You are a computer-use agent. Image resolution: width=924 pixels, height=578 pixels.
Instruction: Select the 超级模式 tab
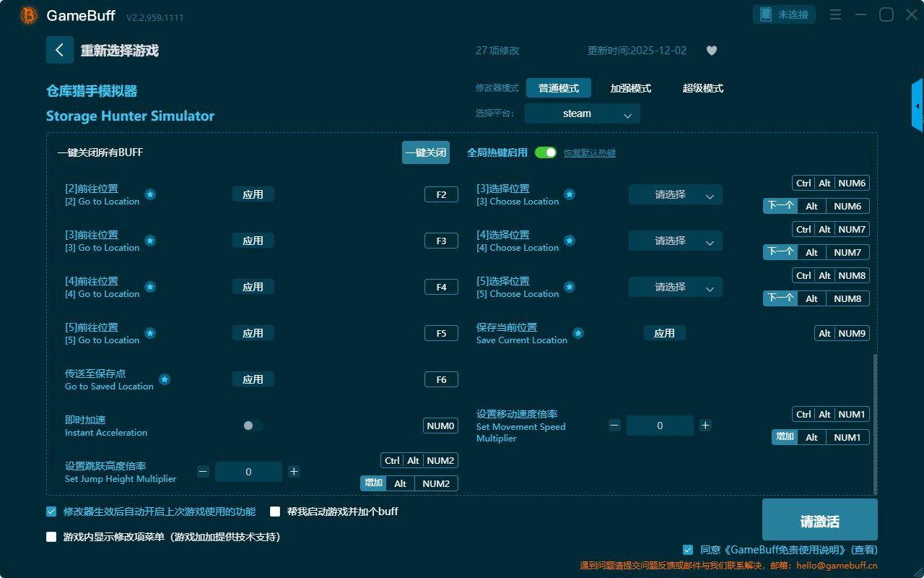pos(702,88)
